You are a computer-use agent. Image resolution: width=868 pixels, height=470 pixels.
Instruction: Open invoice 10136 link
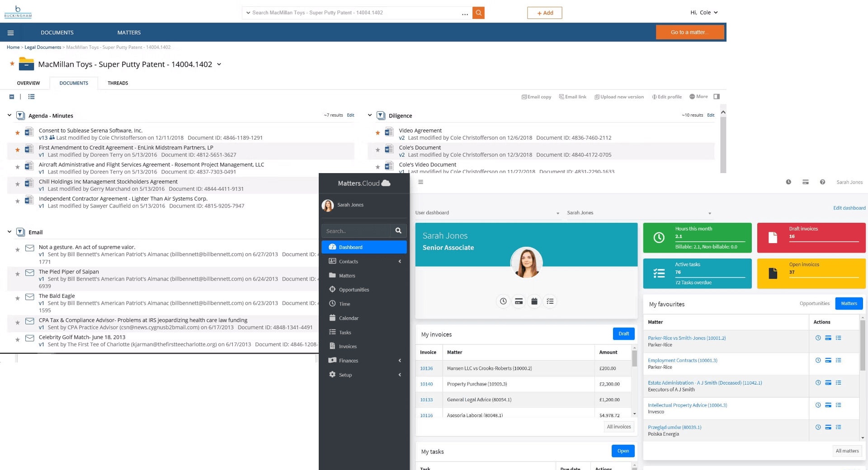click(426, 368)
